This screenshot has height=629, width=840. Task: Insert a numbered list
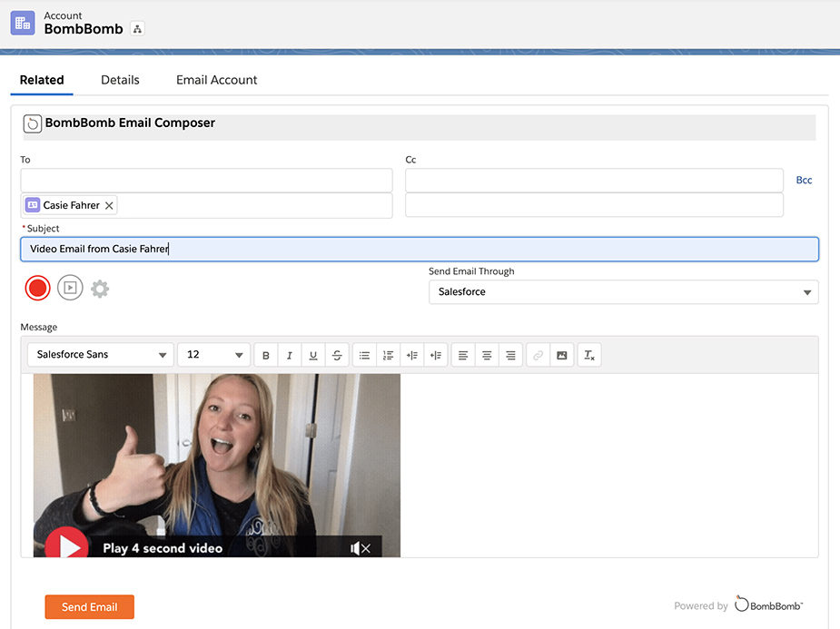[388, 355]
